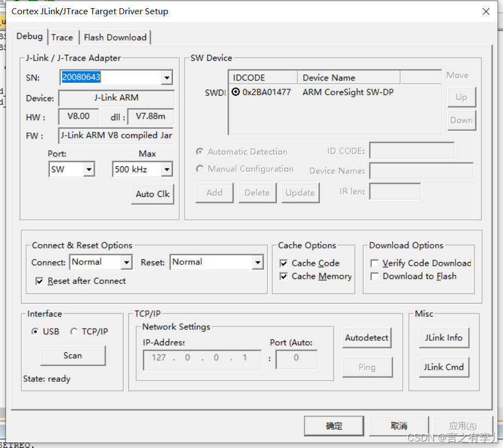503x448 pixels.
Task: Click the Device Name input field
Action: (421, 171)
